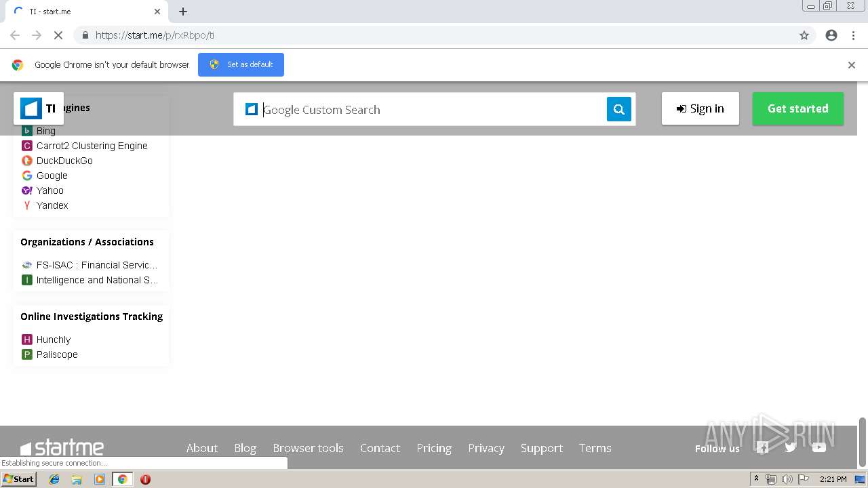Viewport: 868px width, 488px height.
Task: Click the Online Investigations Tracking heading
Action: coord(92,317)
